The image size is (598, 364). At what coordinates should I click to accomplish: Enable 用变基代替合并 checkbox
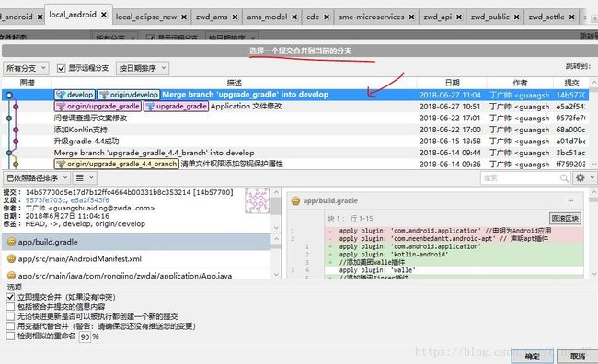[x=10, y=326]
